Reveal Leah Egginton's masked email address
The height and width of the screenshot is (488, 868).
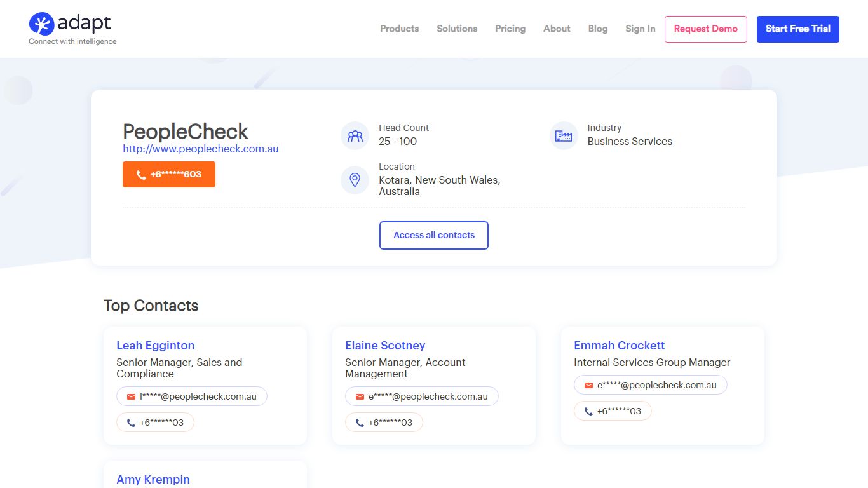(192, 396)
